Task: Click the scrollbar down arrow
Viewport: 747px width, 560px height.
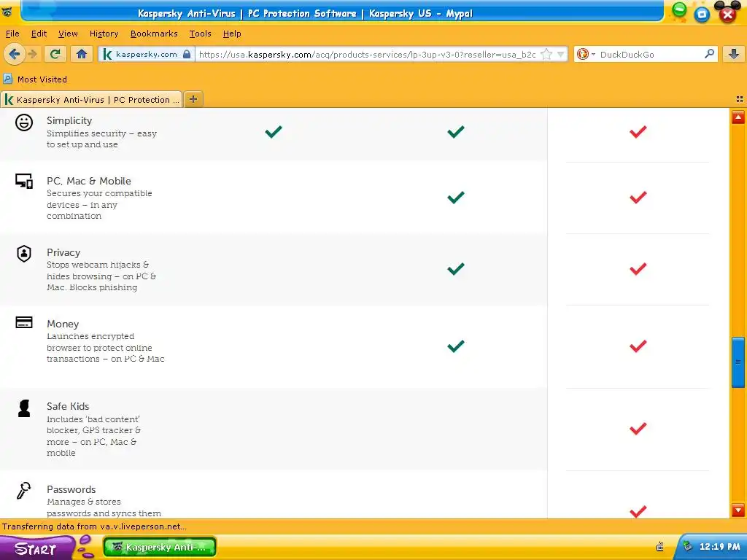Action: 738,510
